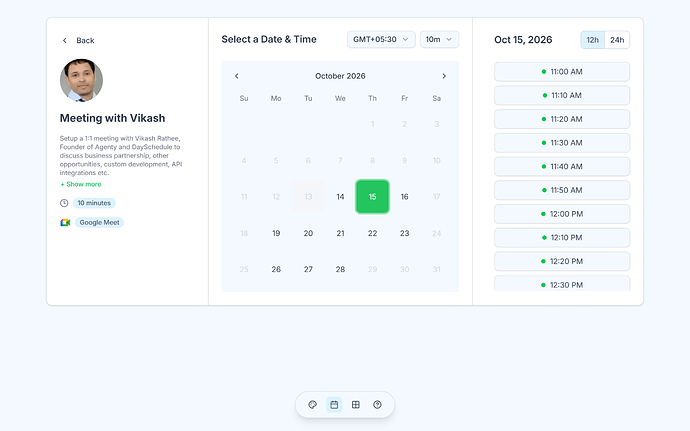Image resolution: width=690 pixels, height=431 pixels.
Task: Click Vikash's profile photo
Action: click(x=81, y=80)
